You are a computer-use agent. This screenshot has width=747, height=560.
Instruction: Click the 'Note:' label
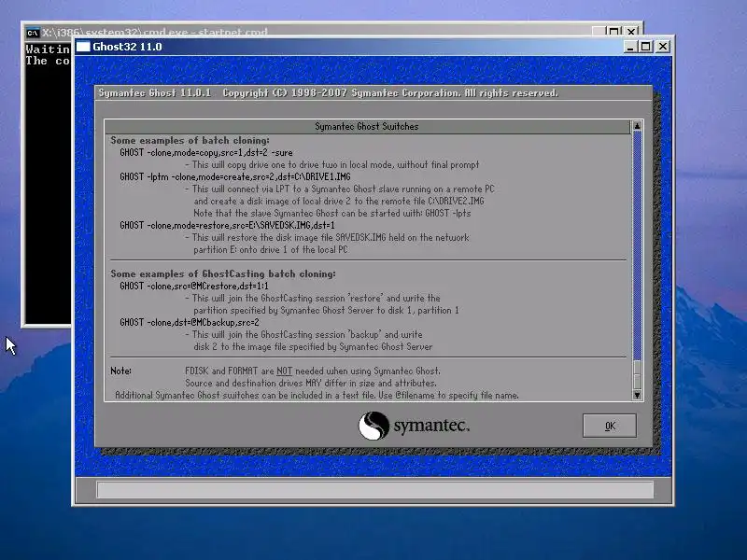pos(121,371)
